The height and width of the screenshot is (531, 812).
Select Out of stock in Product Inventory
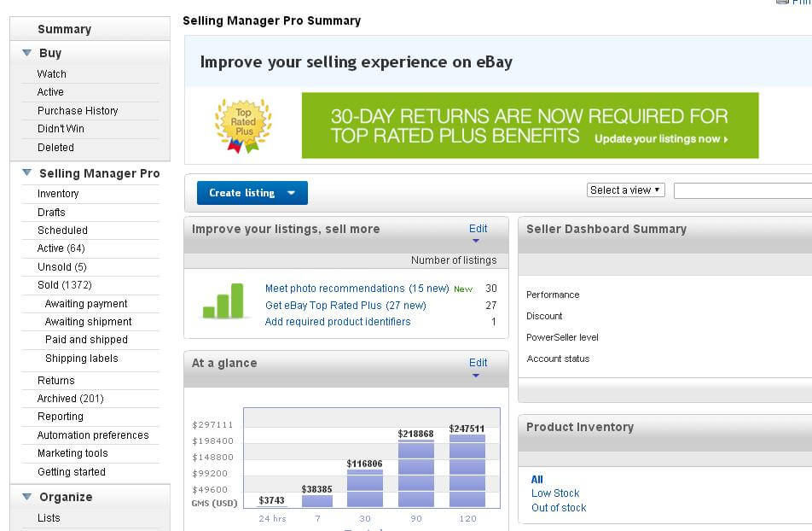559,508
